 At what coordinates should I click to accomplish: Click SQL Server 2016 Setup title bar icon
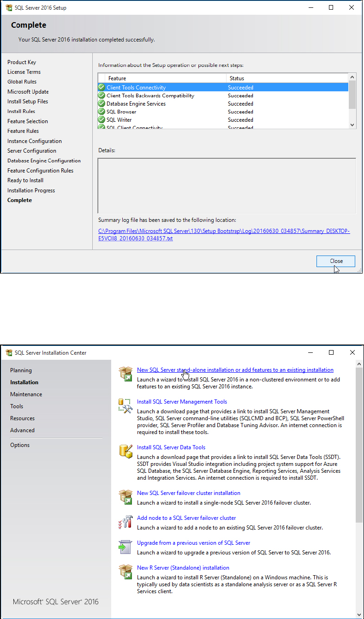click(x=9, y=8)
